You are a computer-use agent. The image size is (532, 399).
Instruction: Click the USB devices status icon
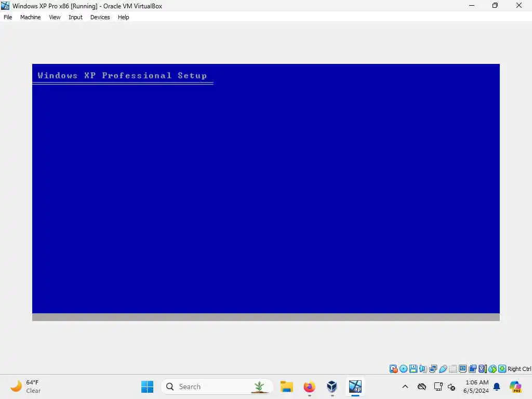pos(443,369)
